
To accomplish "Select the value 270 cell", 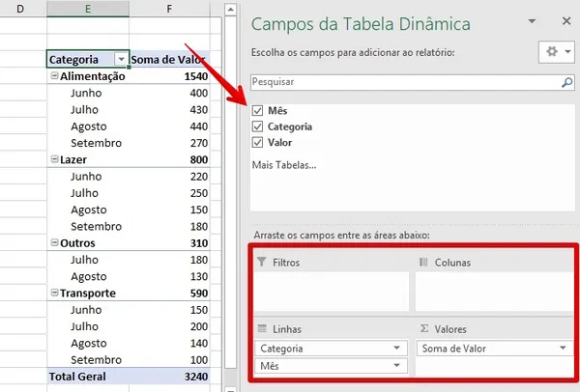I will (169, 143).
